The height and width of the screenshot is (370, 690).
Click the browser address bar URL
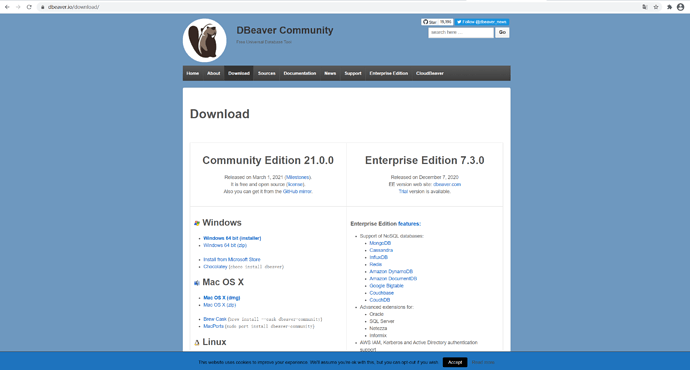click(73, 7)
